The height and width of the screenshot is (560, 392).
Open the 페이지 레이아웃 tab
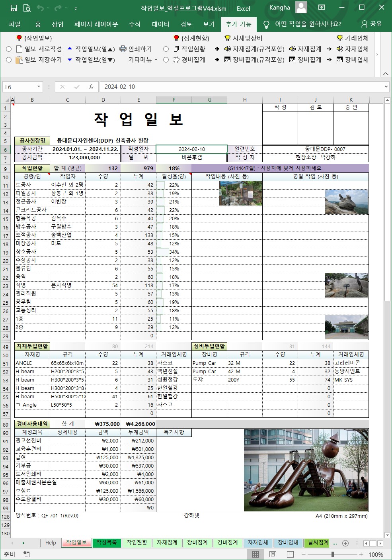96,24
